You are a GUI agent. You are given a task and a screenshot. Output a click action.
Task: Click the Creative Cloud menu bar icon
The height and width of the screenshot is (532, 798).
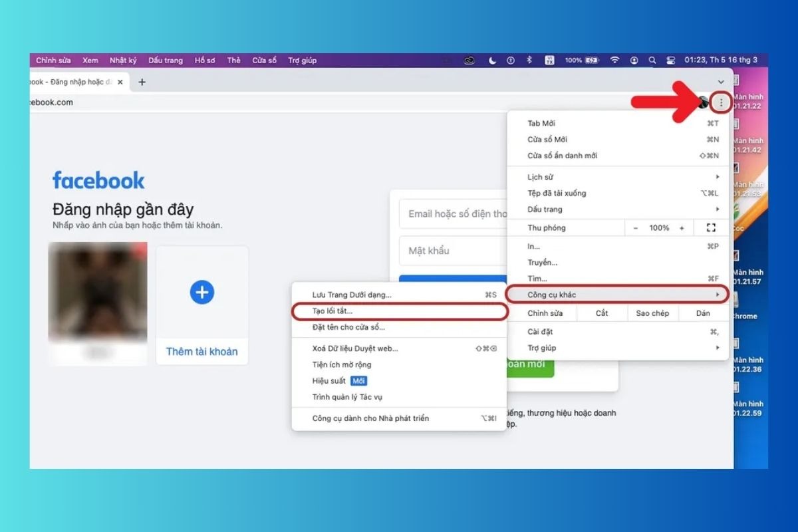[x=469, y=60]
